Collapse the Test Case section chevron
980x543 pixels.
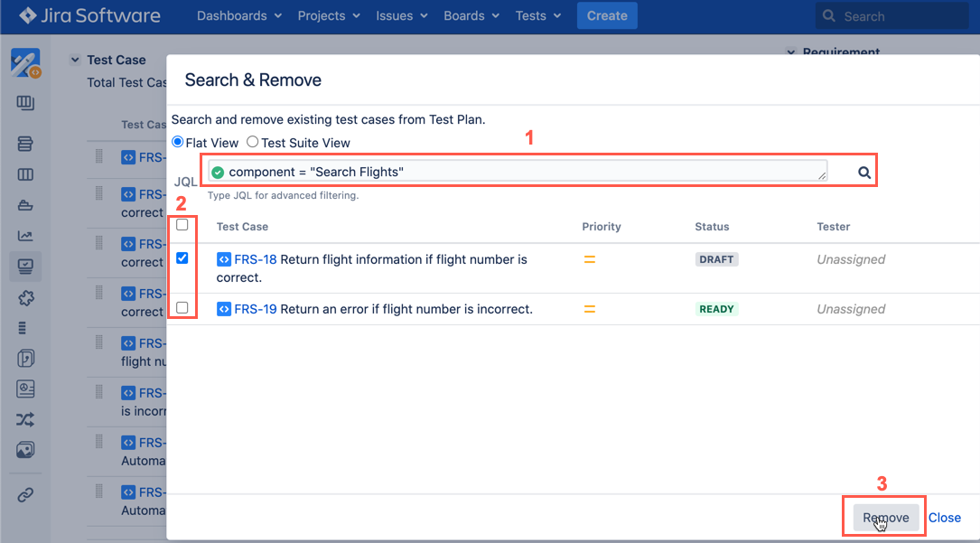[75, 61]
